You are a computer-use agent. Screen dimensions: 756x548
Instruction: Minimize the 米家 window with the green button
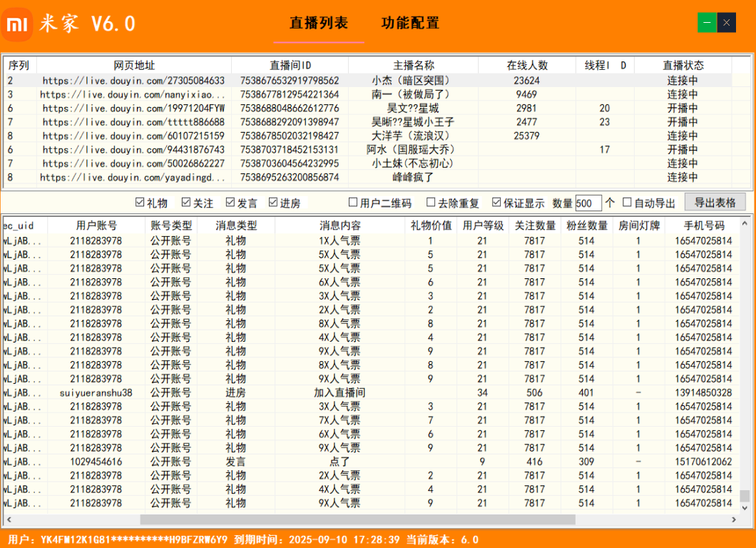[x=707, y=23]
